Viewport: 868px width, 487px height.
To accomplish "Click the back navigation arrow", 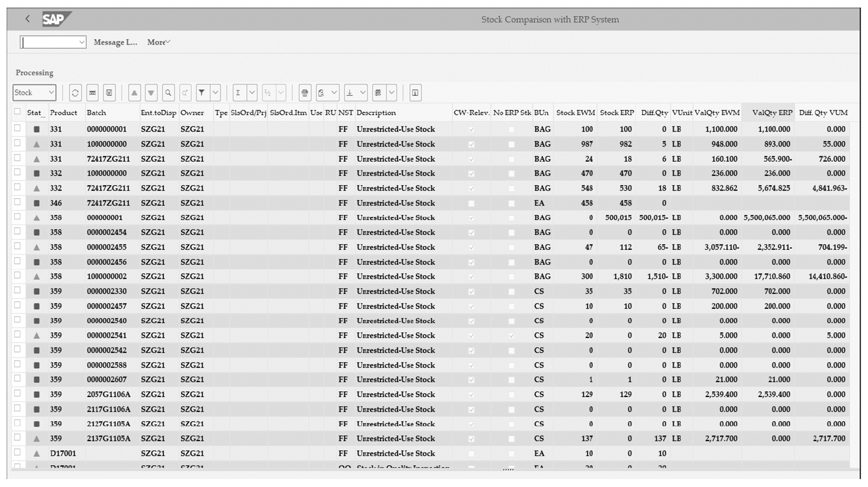I will [27, 18].
